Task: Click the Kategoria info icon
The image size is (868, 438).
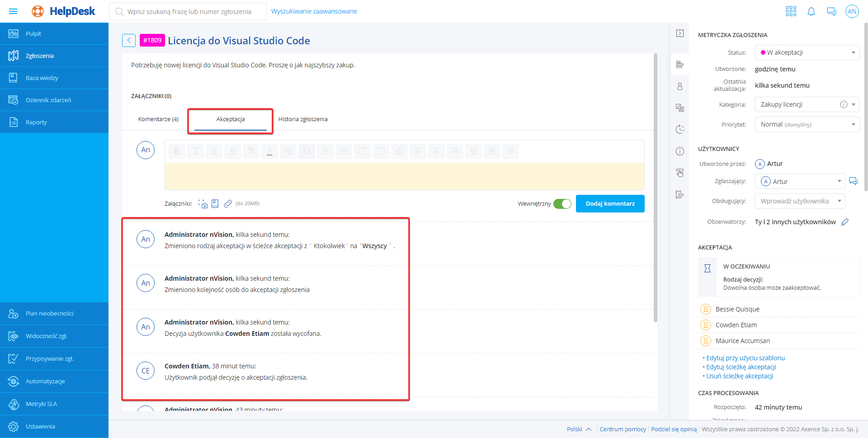Action: click(843, 104)
